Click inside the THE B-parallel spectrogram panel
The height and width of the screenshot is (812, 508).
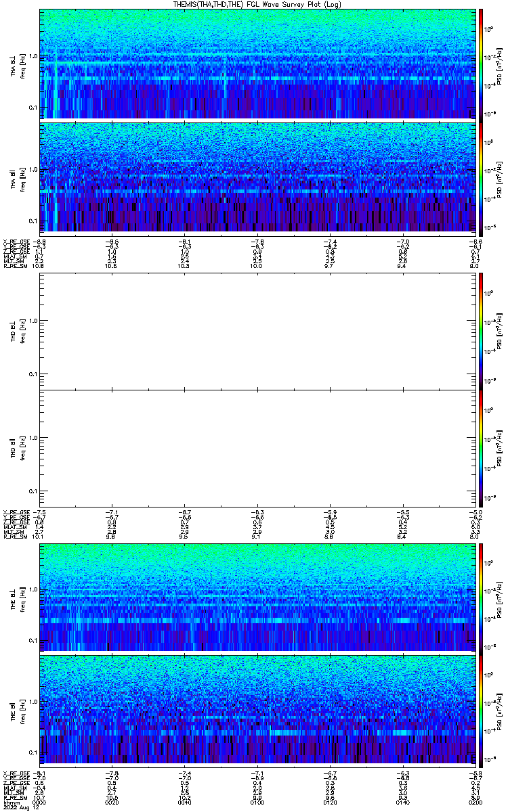coord(256,709)
